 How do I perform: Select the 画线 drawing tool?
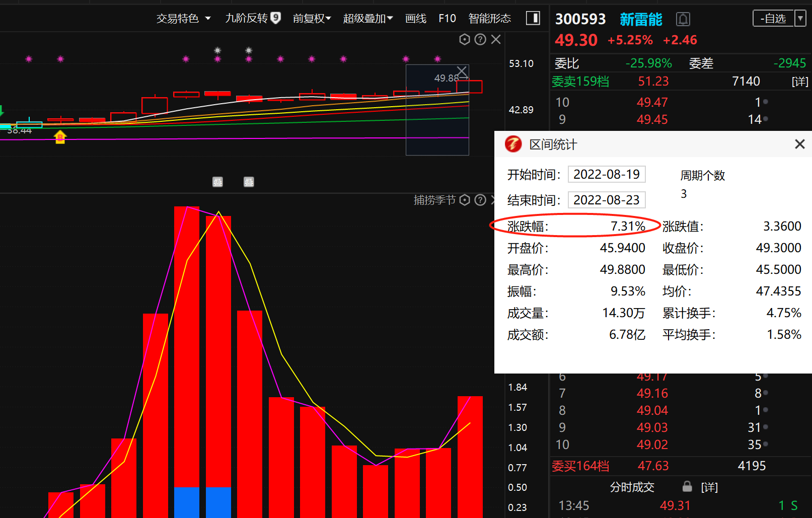click(x=416, y=19)
